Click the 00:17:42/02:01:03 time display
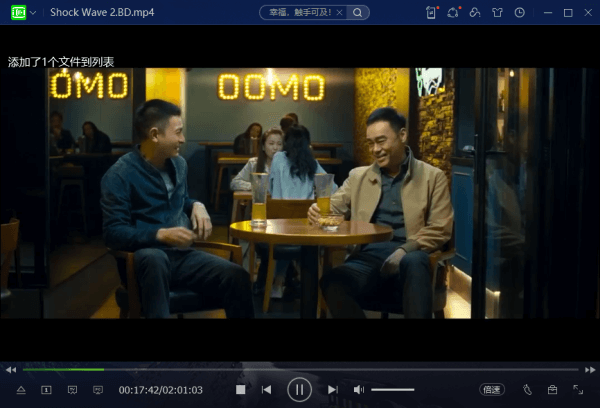This screenshot has width=600, height=408. [x=161, y=390]
